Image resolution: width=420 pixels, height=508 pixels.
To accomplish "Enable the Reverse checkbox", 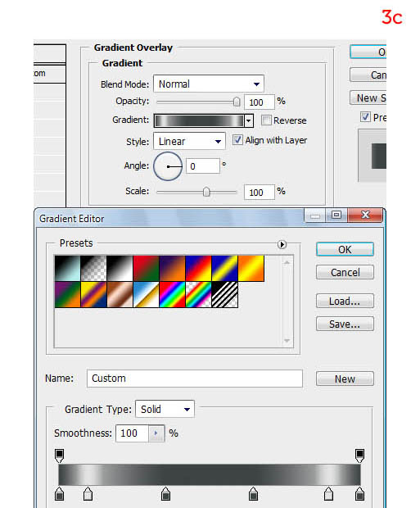I will (x=266, y=120).
